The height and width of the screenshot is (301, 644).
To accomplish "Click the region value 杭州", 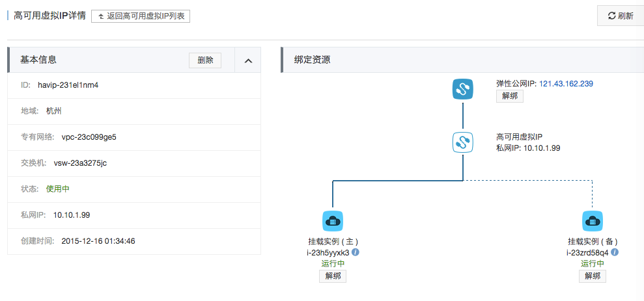I will (x=54, y=111).
